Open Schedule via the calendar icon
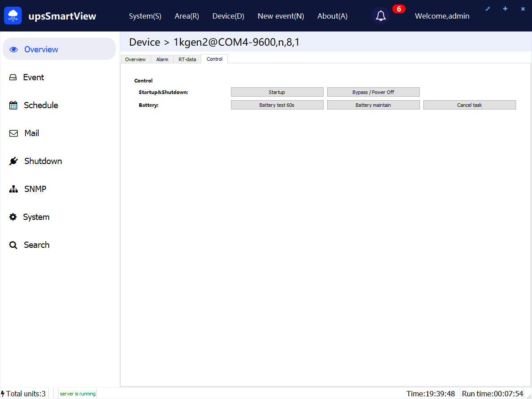Screen dimensions: 532x399 [x=13, y=106]
